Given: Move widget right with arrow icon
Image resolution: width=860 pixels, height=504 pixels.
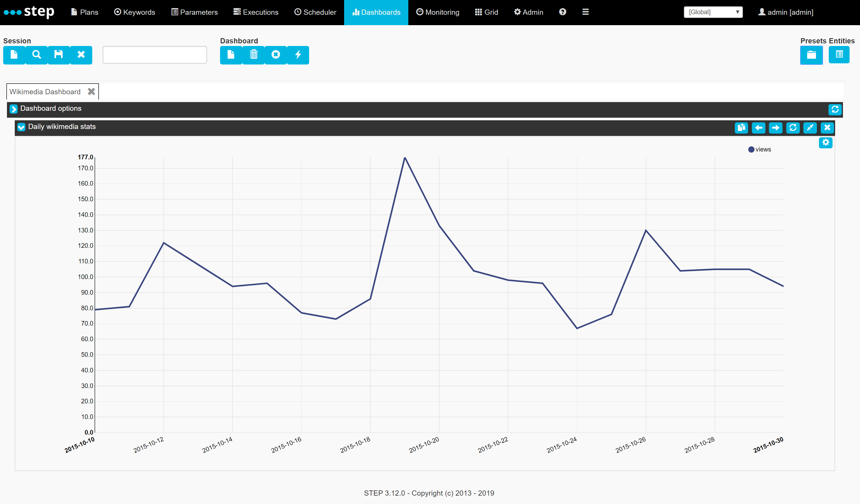Looking at the screenshot, I should (775, 128).
